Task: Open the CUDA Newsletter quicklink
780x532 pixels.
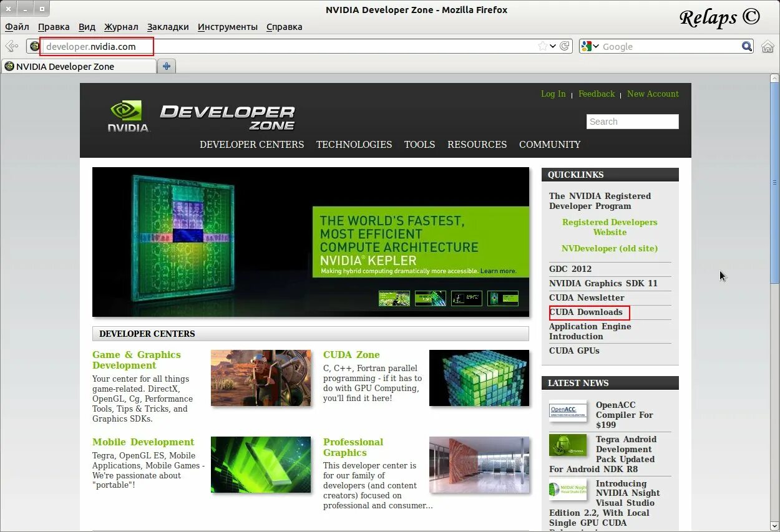Action: [x=587, y=297]
